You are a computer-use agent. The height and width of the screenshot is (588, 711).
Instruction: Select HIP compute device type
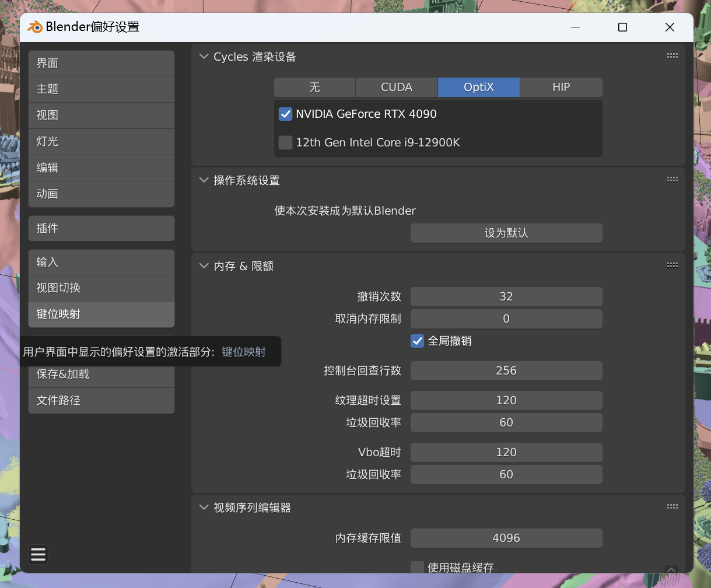click(x=561, y=87)
